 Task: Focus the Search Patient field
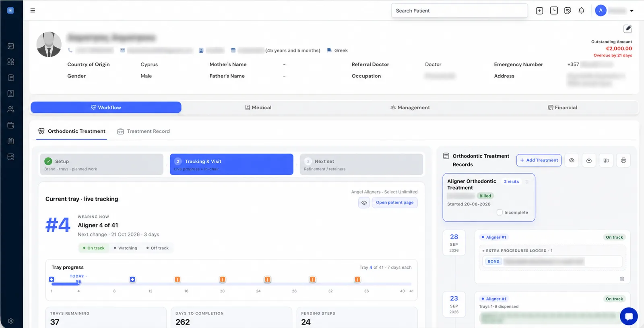[459, 11]
